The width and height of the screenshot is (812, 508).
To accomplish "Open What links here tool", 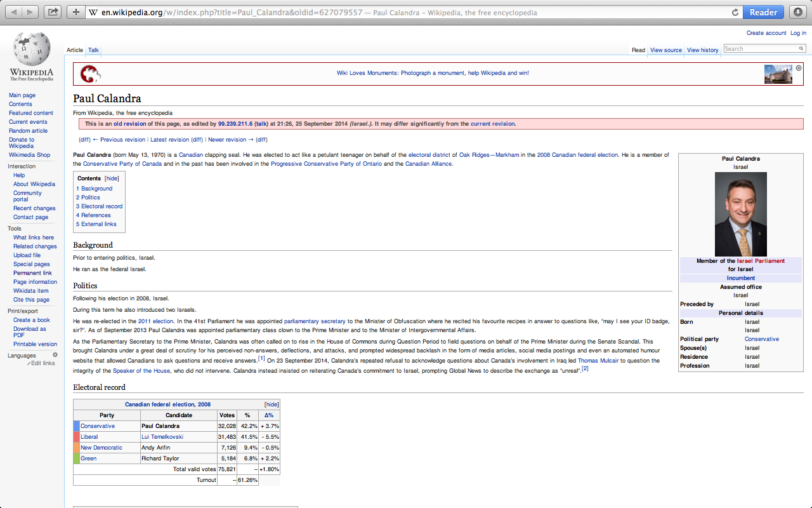I will pyautogui.click(x=34, y=237).
